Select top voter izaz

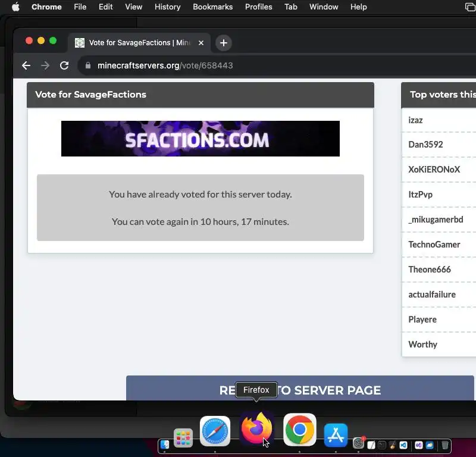415,120
